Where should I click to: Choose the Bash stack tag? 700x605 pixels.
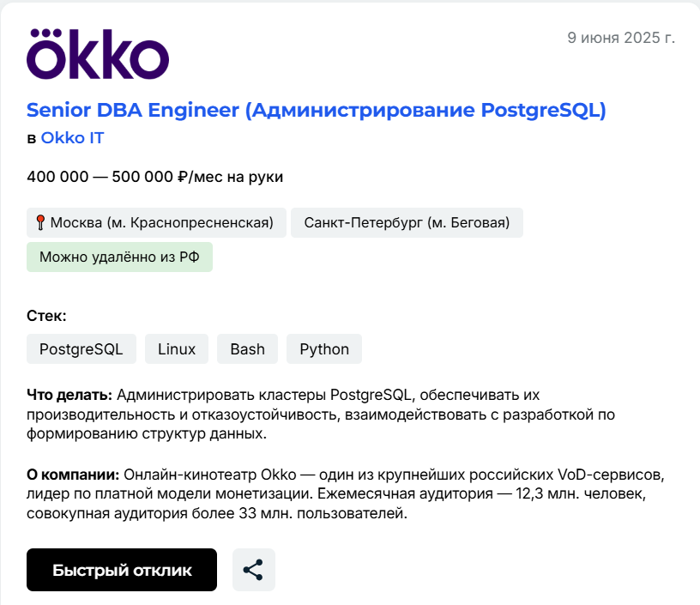[247, 349]
